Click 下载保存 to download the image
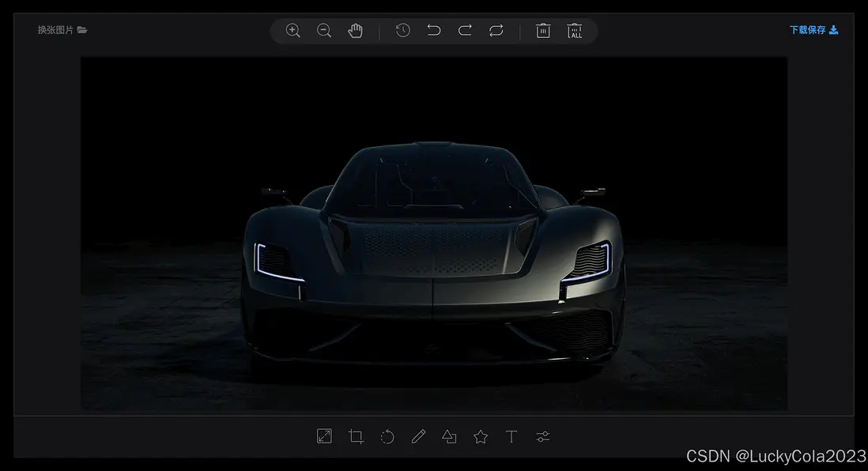Viewport: 868px width, 471px height. click(x=813, y=30)
